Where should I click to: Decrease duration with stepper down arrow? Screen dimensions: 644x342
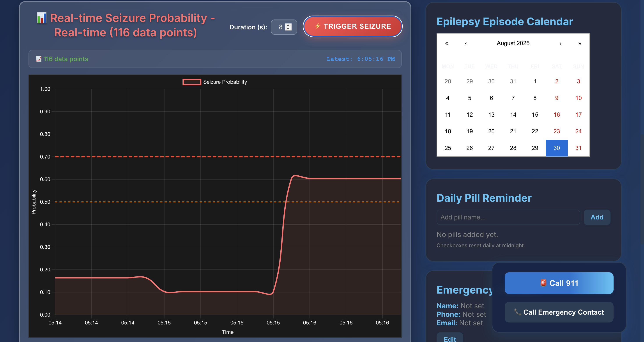[288, 29]
